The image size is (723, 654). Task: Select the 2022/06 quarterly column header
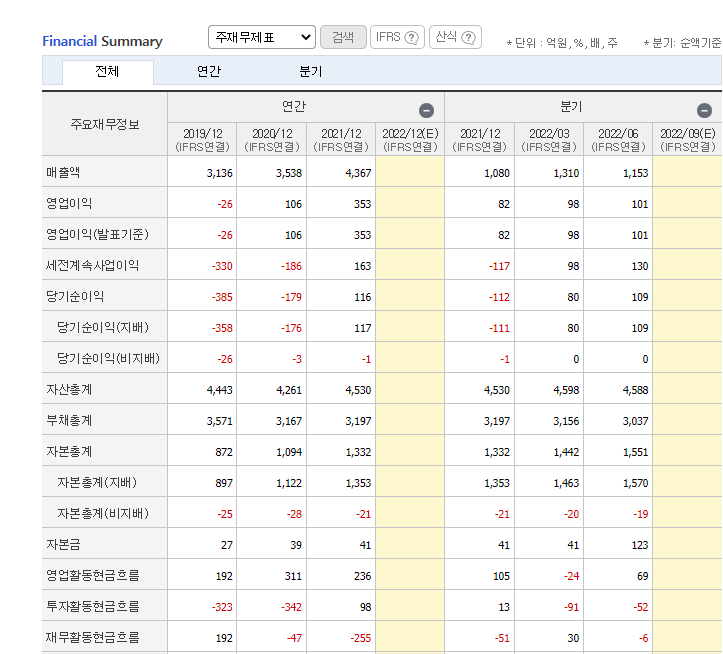(618, 140)
